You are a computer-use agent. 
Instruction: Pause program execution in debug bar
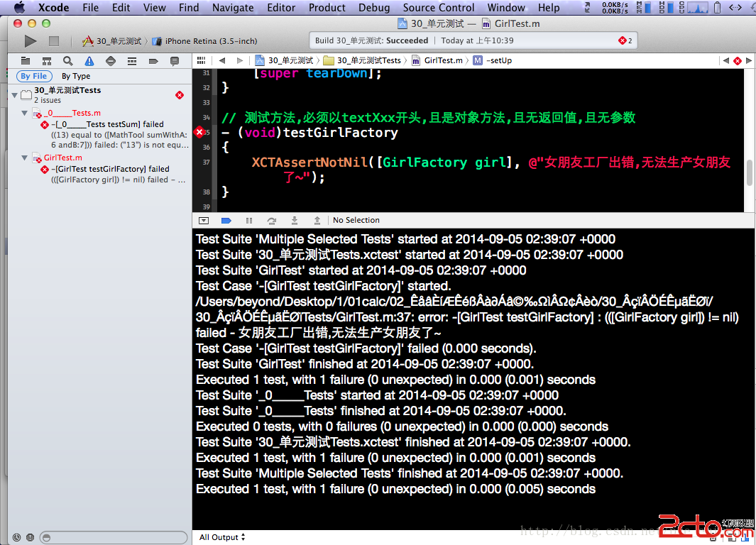248,221
